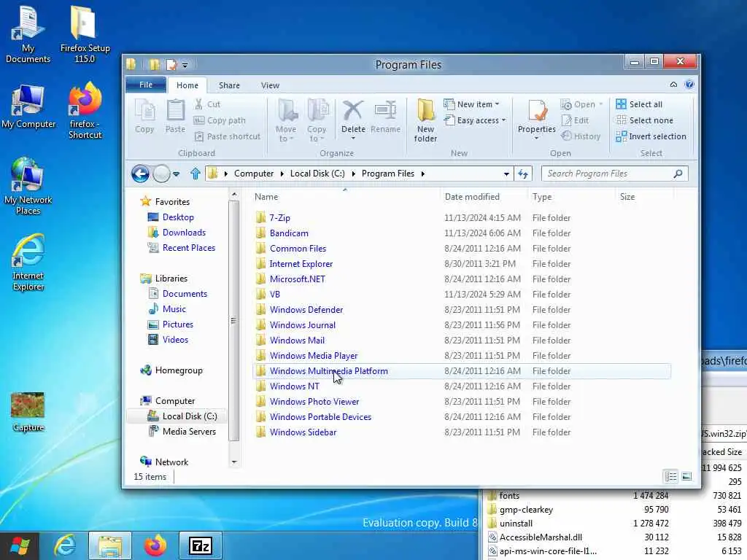
Task: Click navigation pane scroll down arrow
Action: tap(234, 462)
